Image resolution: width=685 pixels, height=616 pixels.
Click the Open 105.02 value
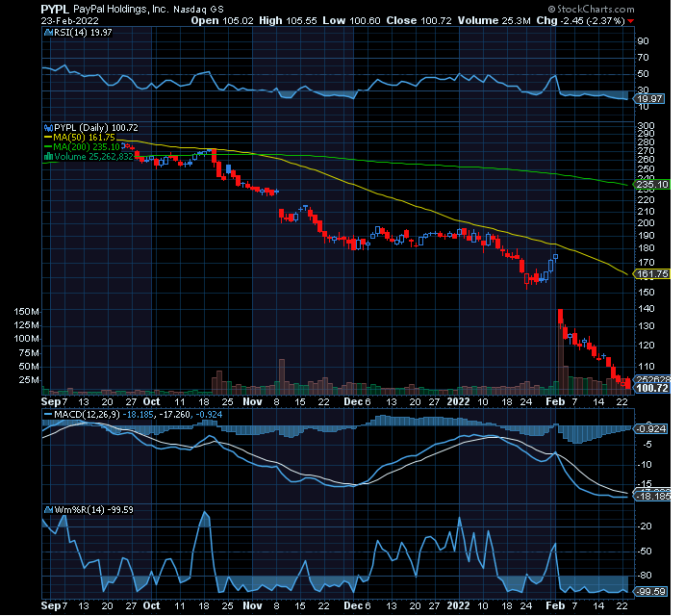(222, 20)
